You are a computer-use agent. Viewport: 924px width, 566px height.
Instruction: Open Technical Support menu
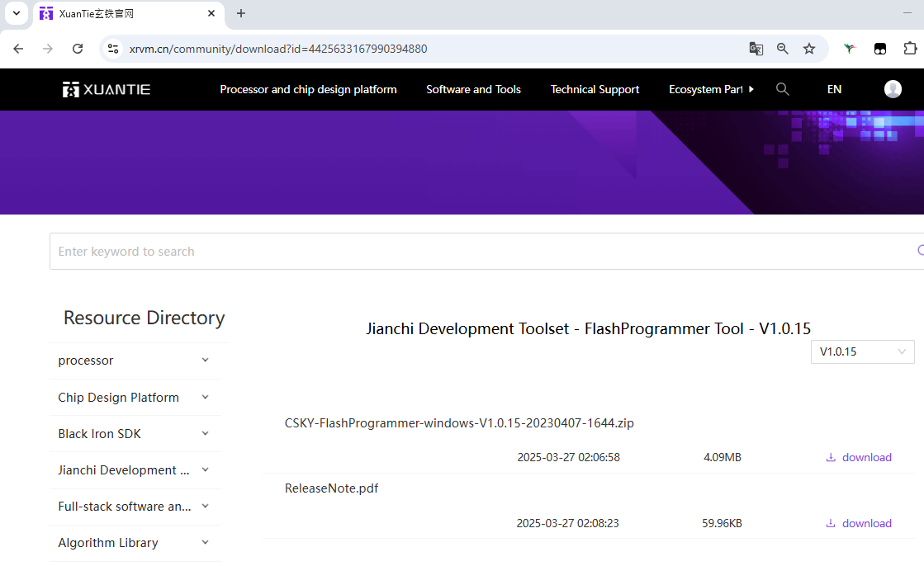(595, 89)
